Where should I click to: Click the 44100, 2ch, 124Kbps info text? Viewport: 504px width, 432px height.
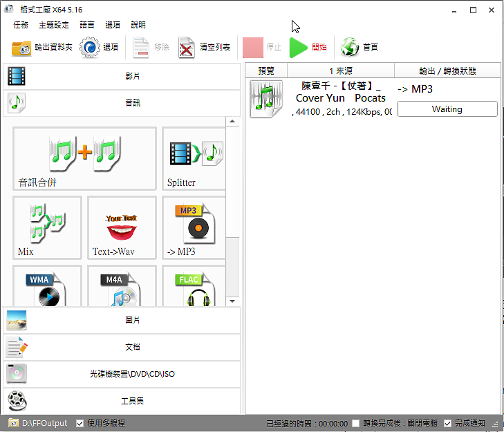pos(342,112)
